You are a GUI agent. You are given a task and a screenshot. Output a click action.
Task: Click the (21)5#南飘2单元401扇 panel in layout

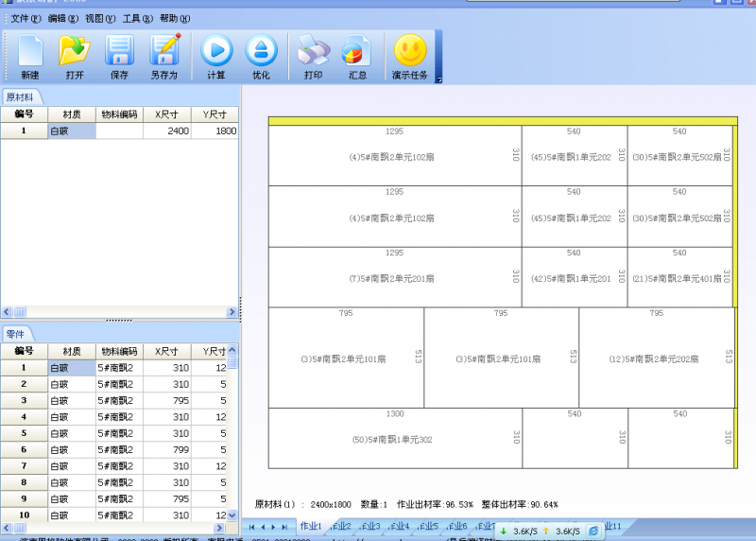[679, 277]
